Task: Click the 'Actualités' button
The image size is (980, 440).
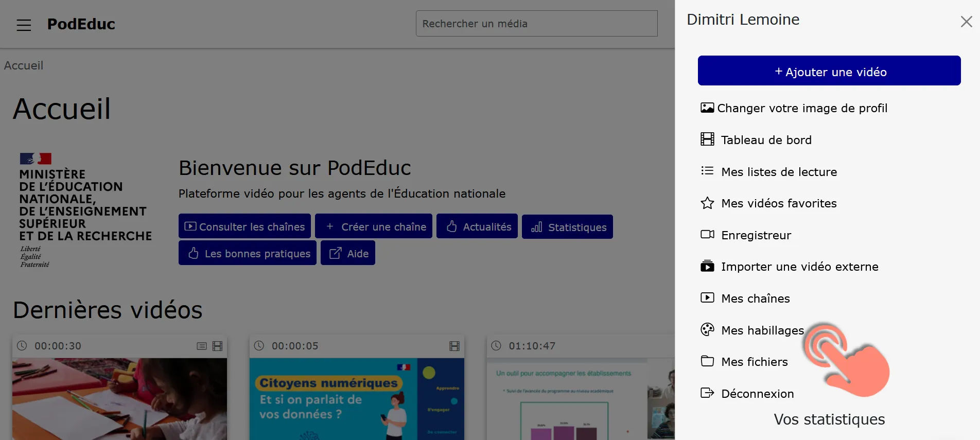Action: point(477,226)
